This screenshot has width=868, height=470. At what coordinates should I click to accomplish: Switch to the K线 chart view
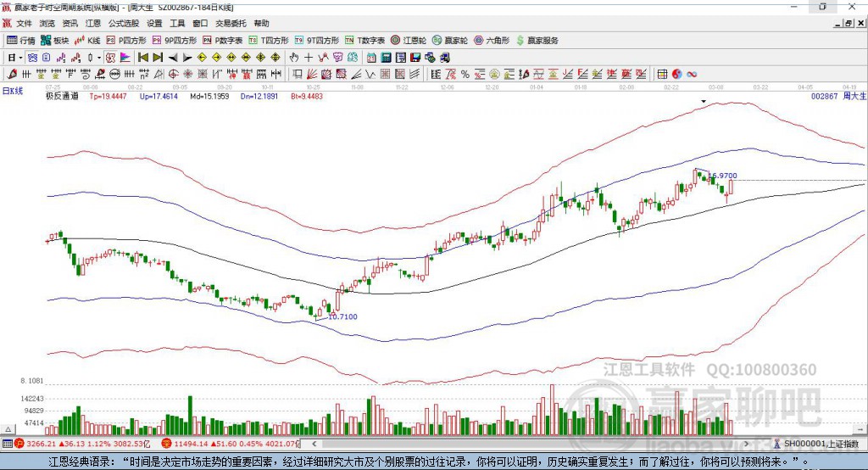tap(87, 41)
